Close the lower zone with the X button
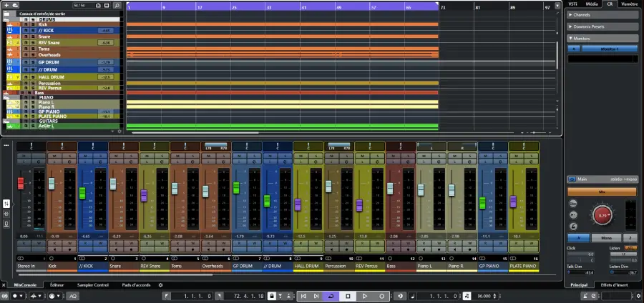 (4, 285)
